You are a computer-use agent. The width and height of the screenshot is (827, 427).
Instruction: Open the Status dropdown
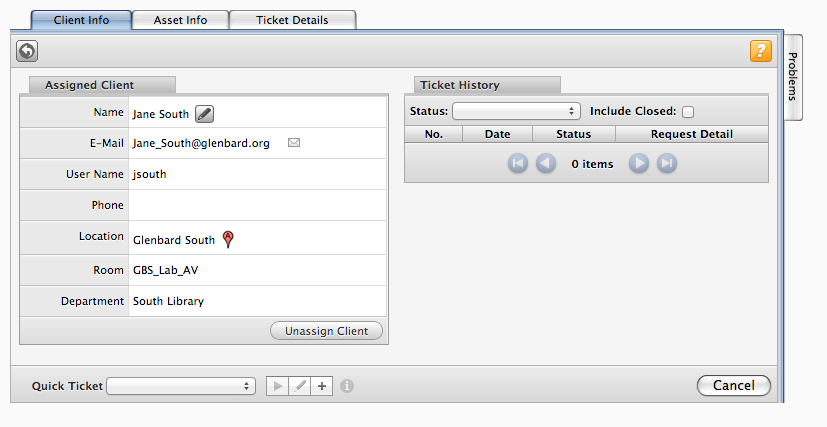coord(516,111)
